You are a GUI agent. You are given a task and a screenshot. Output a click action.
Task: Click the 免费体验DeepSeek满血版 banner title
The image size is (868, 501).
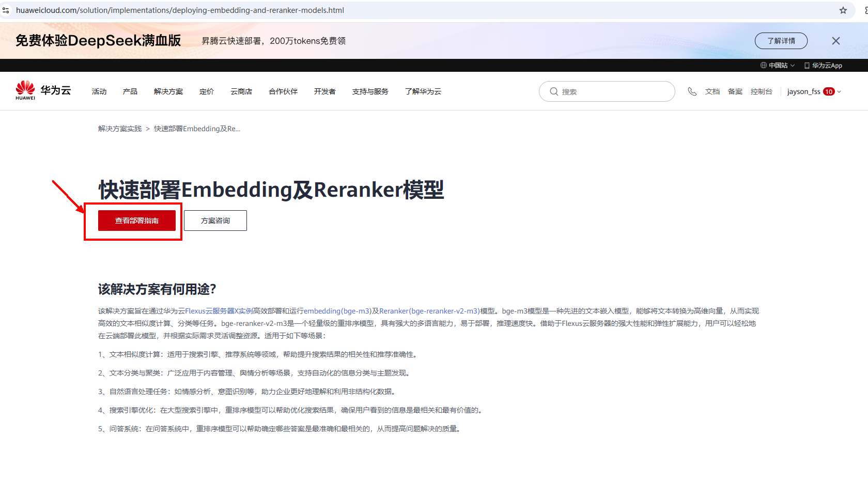point(98,40)
